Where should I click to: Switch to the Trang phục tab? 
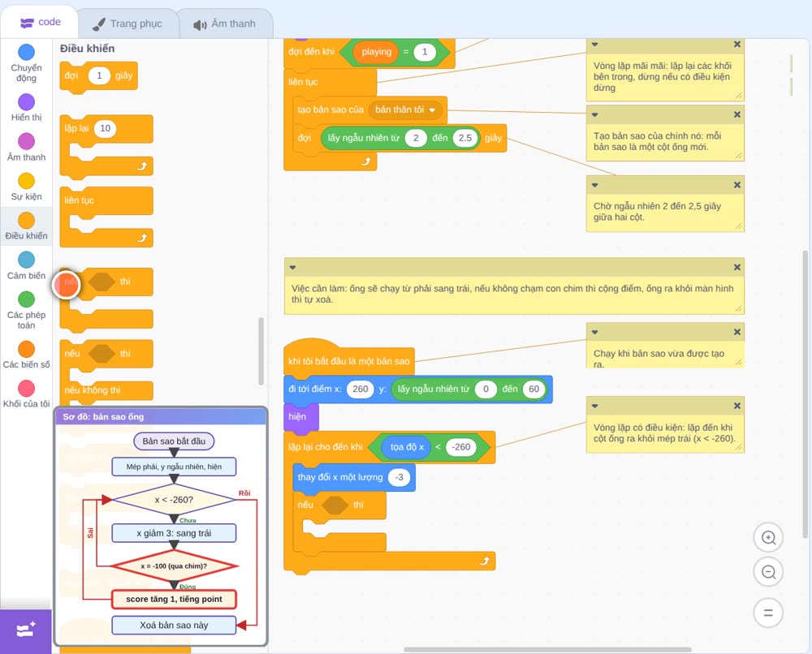tap(127, 24)
